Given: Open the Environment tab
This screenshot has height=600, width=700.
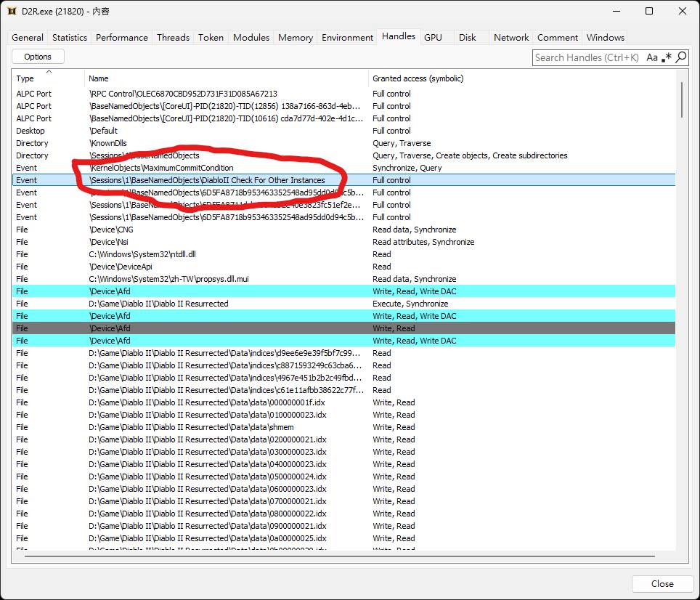Looking at the screenshot, I should 347,38.
